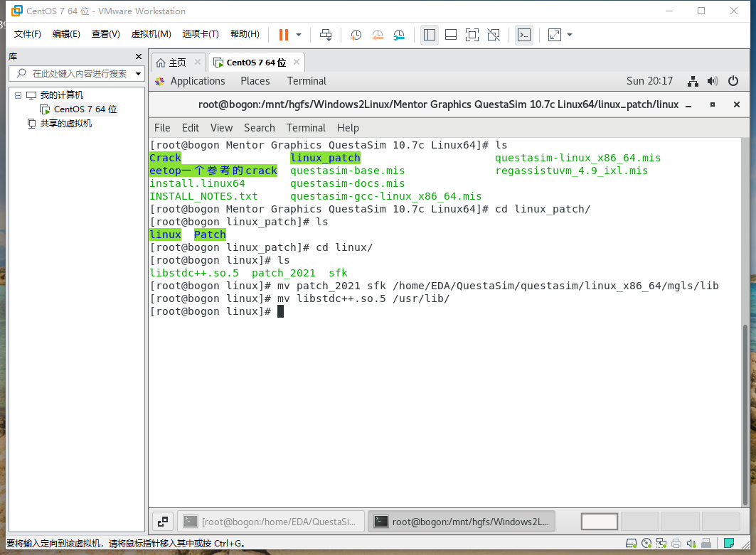Image resolution: width=756 pixels, height=555 pixels.
Task: Collapse the 我的计算机 tree node
Action: coord(18,95)
